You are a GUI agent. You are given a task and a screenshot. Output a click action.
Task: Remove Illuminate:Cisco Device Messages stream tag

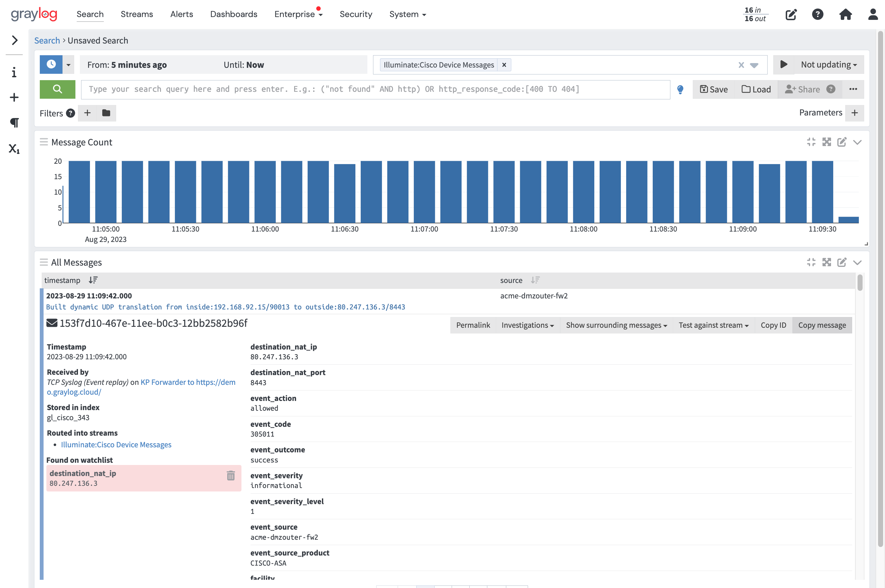pos(504,65)
